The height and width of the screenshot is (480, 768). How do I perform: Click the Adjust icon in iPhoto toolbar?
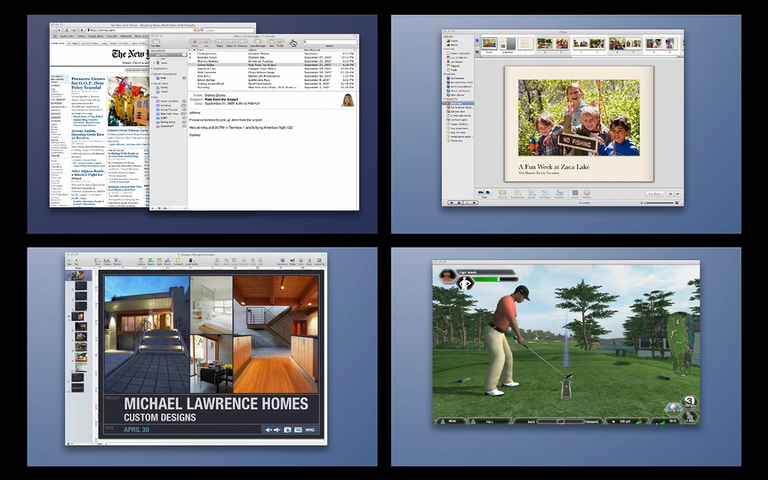pos(575,192)
